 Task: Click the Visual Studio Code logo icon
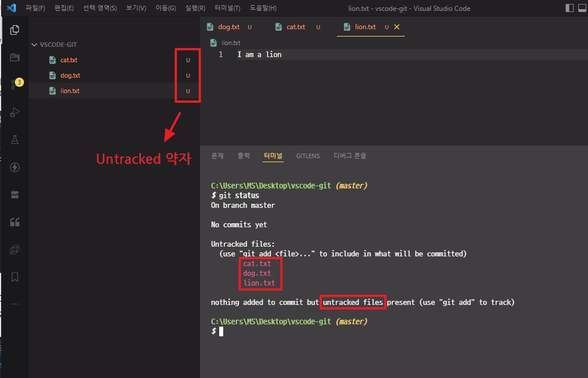point(11,7)
